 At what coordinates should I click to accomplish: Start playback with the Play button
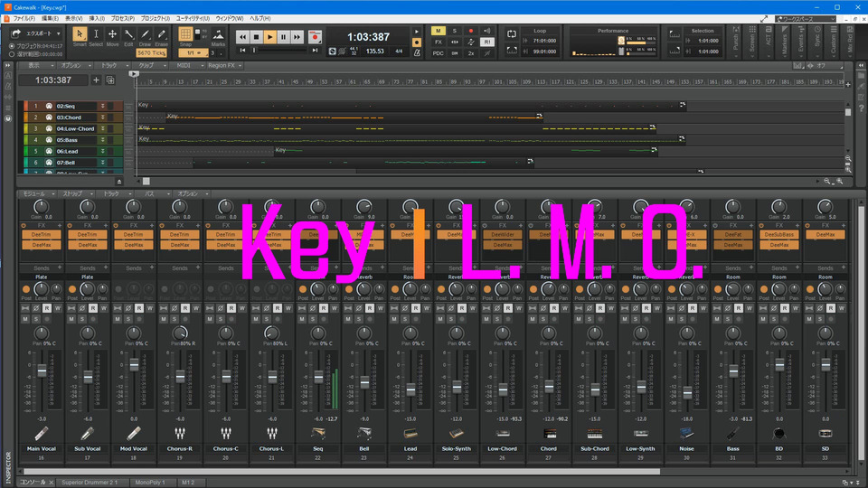pos(269,37)
